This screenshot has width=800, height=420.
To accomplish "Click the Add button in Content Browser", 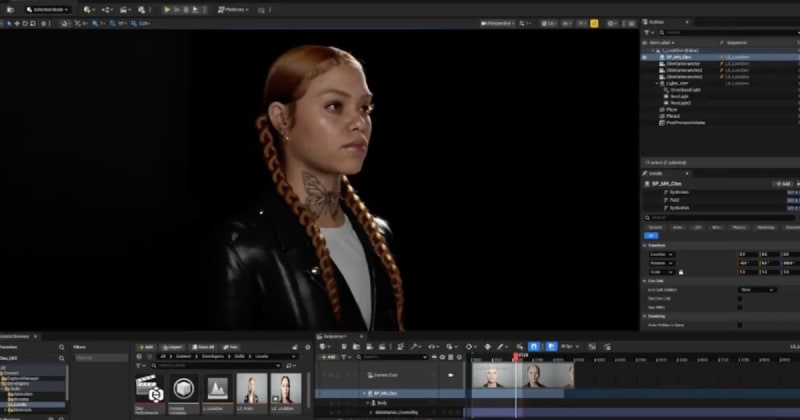I will click(146, 347).
